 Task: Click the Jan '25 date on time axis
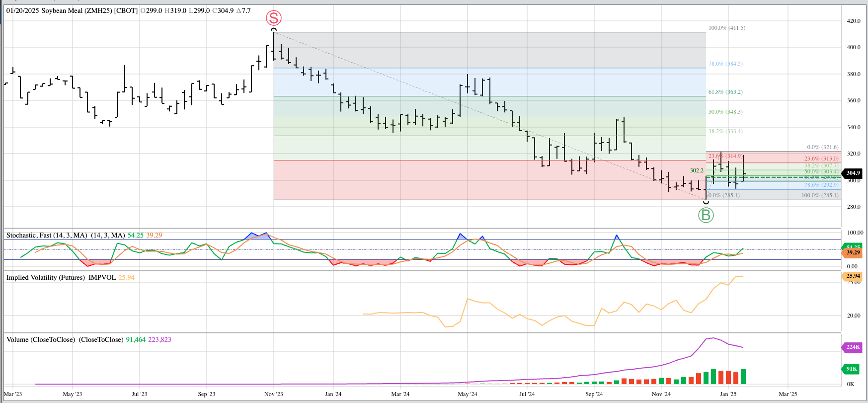coord(728,394)
